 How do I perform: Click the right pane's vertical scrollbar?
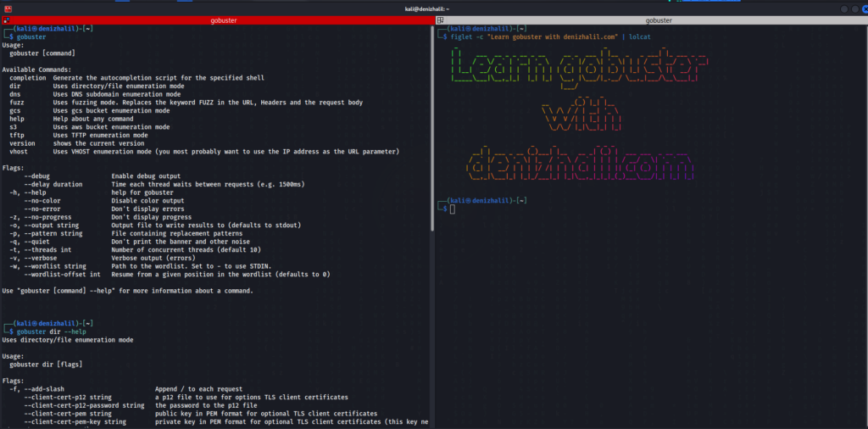coord(865,170)
